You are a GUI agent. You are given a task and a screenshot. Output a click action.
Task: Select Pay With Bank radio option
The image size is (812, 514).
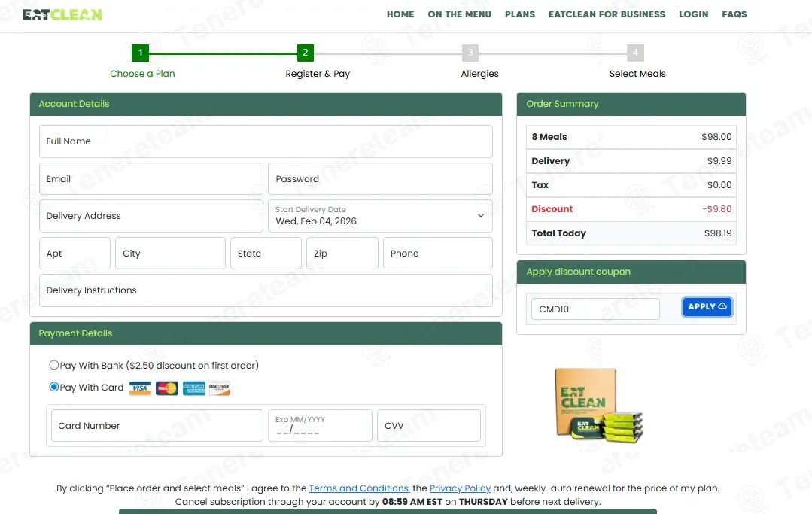(54, 365)
